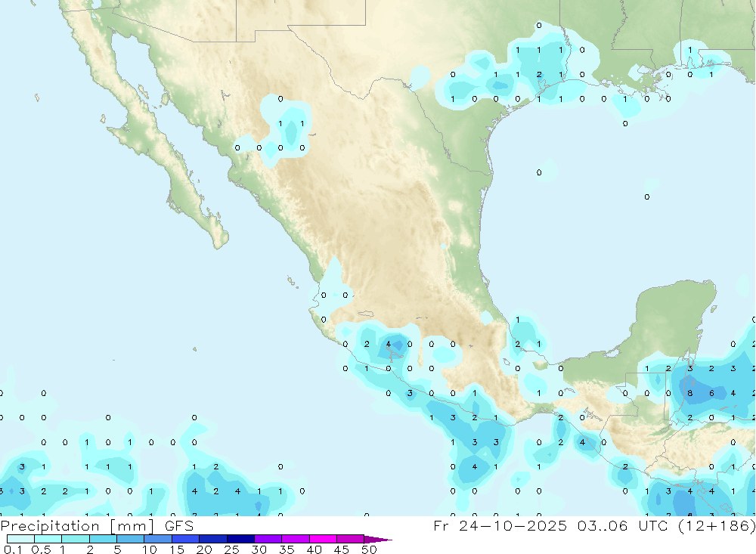Select the legend swatch between 30 and 35
The height and width of the screenshot is (554, 756).
[268, 539]
